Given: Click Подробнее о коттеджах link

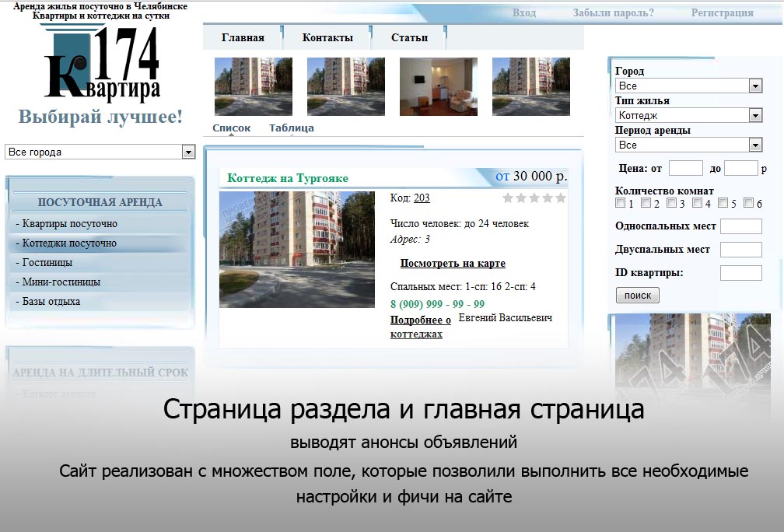Looking at the screenshot, I should [421, 327].
